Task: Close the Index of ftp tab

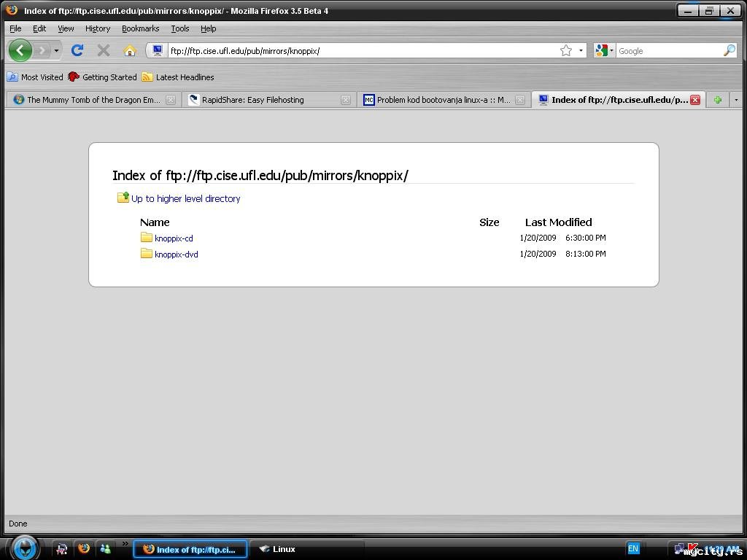Action: point(695,100)
